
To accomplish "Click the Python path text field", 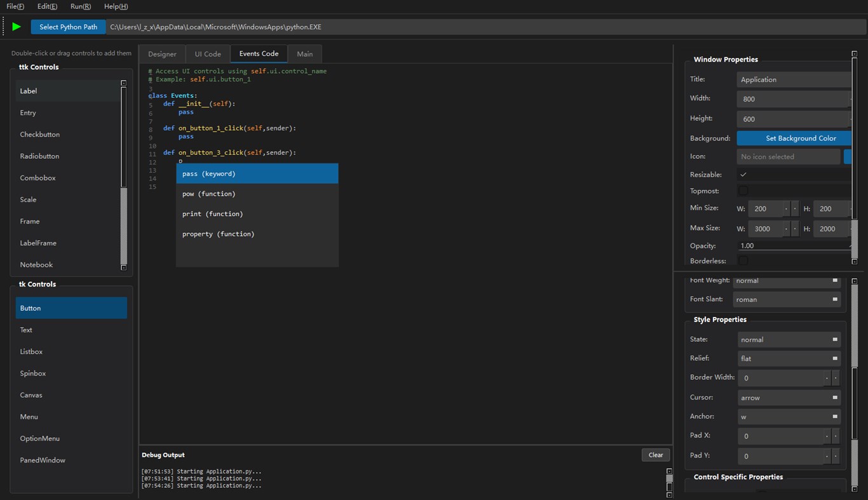I will point(486,27).
